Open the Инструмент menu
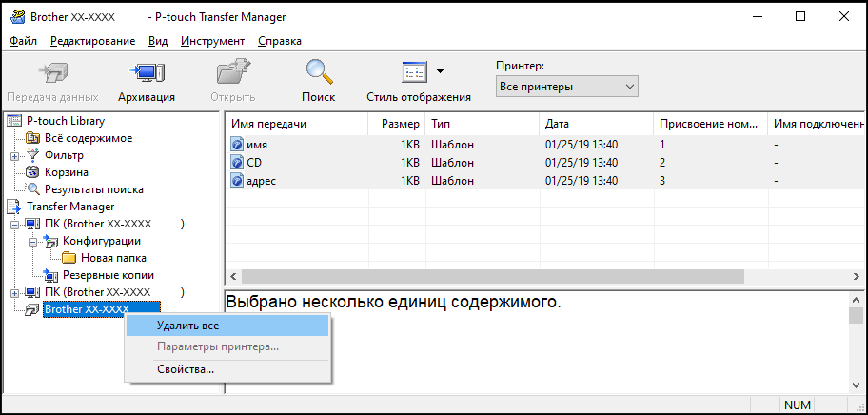 (212, 41)
